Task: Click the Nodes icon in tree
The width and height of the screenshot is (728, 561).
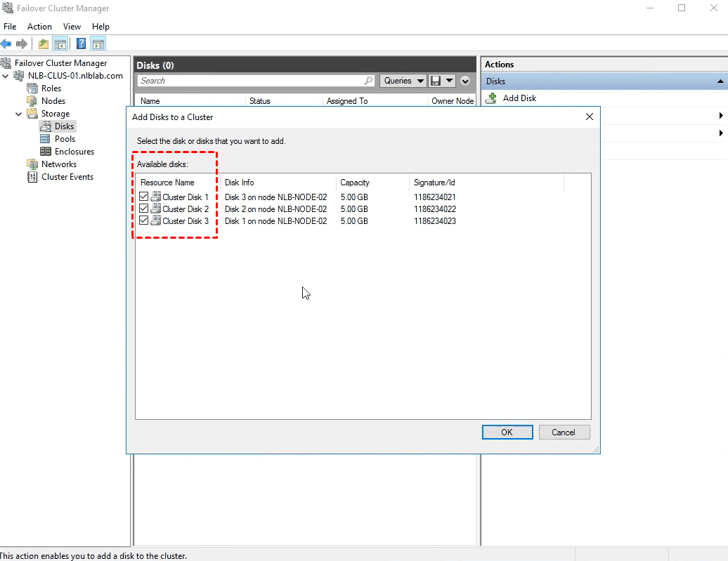Action: 32,100
